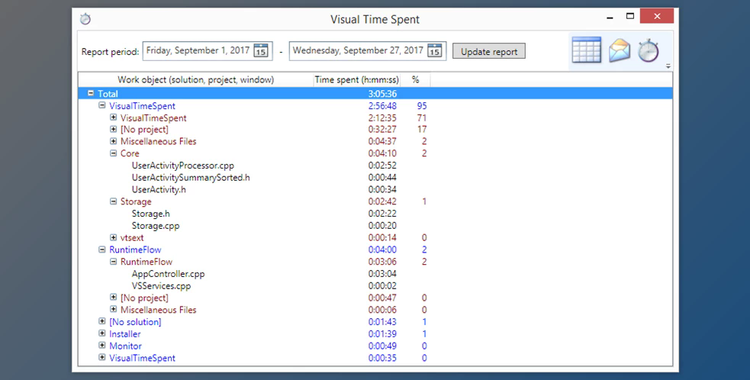Expand the Installer solution node
The image size is (750, 380).
click(x=102, y=334)
